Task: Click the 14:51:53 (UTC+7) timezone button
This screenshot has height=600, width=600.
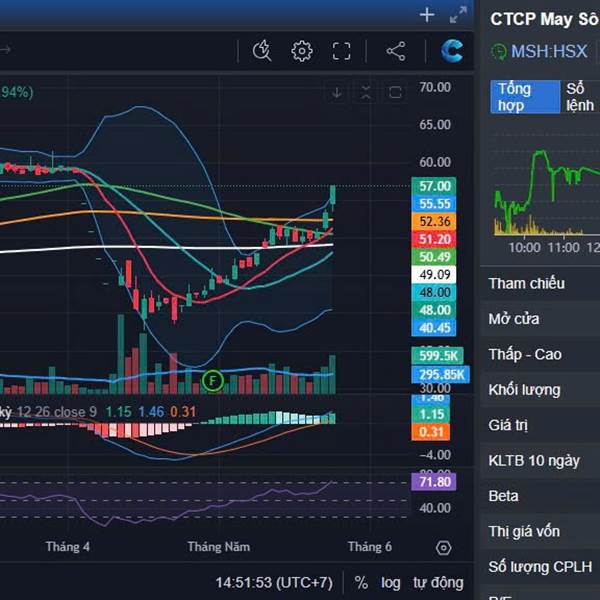Action: coord(274,583)
